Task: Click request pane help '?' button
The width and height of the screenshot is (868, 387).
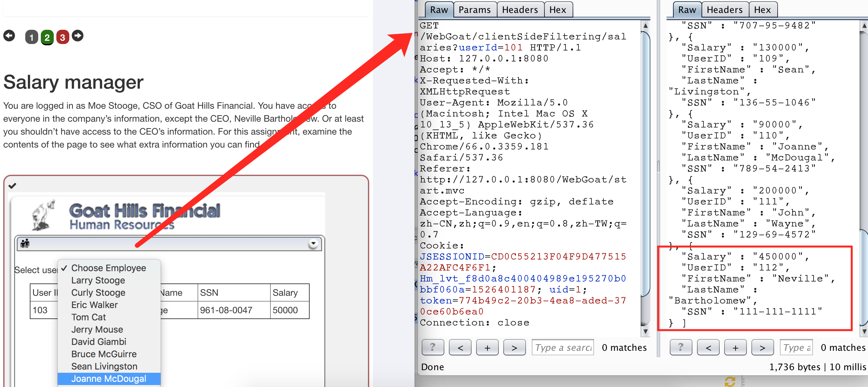Action: pos(433,347)
